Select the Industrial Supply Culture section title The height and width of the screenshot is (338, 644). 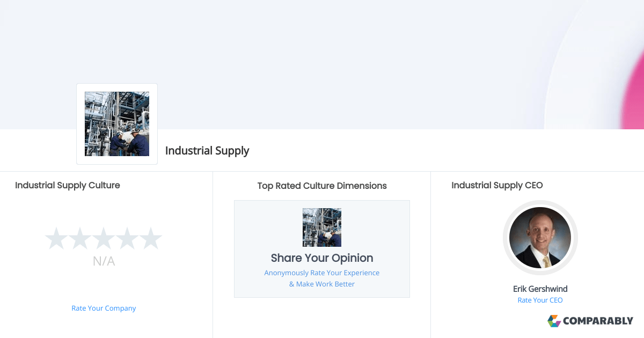[x=68, y=185]
